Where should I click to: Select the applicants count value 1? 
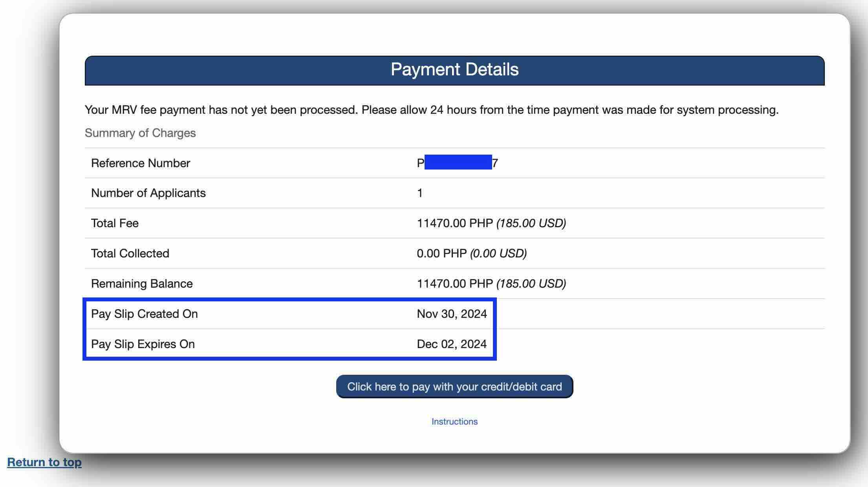click(x=419, y=193)
